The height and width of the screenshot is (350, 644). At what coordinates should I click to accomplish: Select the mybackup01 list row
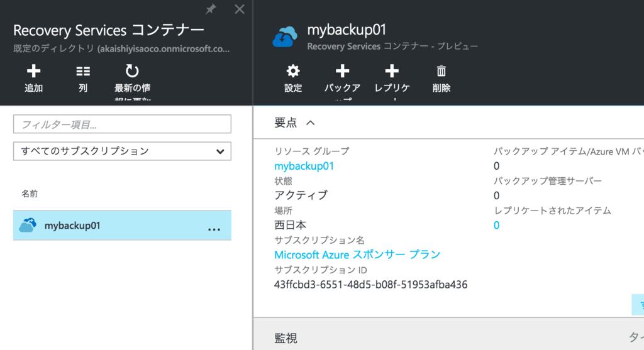click(123, 225)
